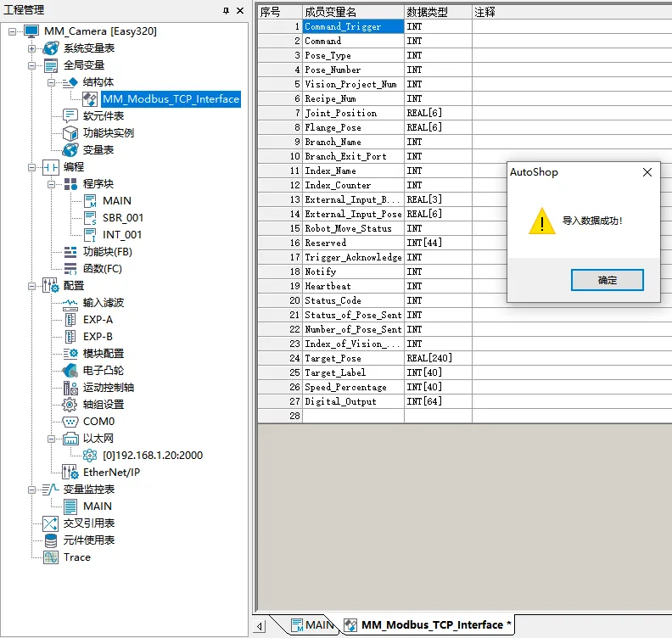Click the 注释 column header
The image size is (672, 638).
pos(572,12)
